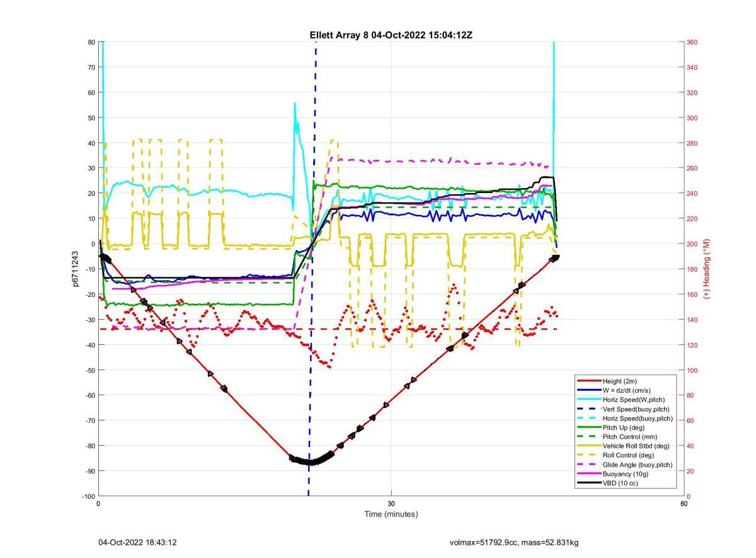Select the 'W = dz/dt (cm/s)' legend entry

(x=627, y=390)
